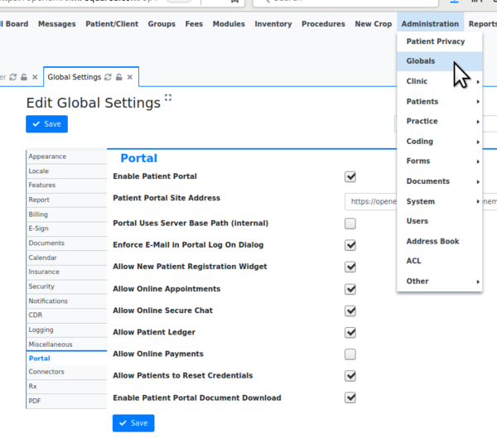Viewport: 497px width, 448px height.
Task: Expand the Documents submenu in Administration
Action: (x=439, y=181)
